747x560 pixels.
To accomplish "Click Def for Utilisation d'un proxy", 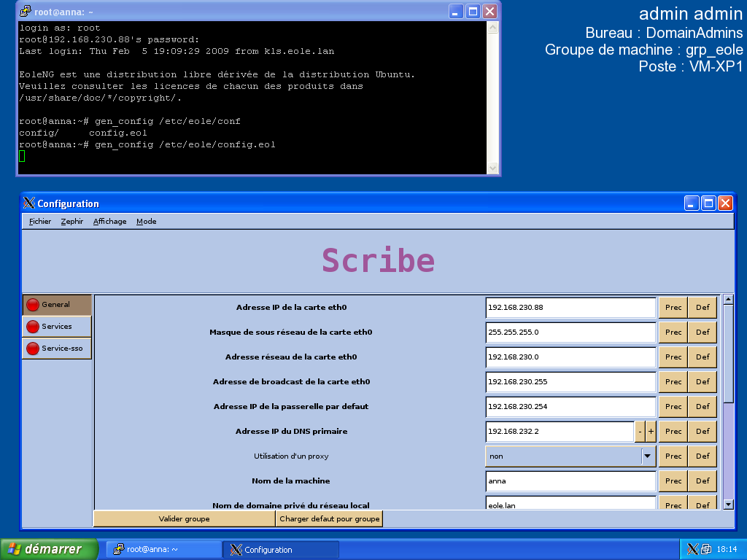I will [x=703, y=456].
